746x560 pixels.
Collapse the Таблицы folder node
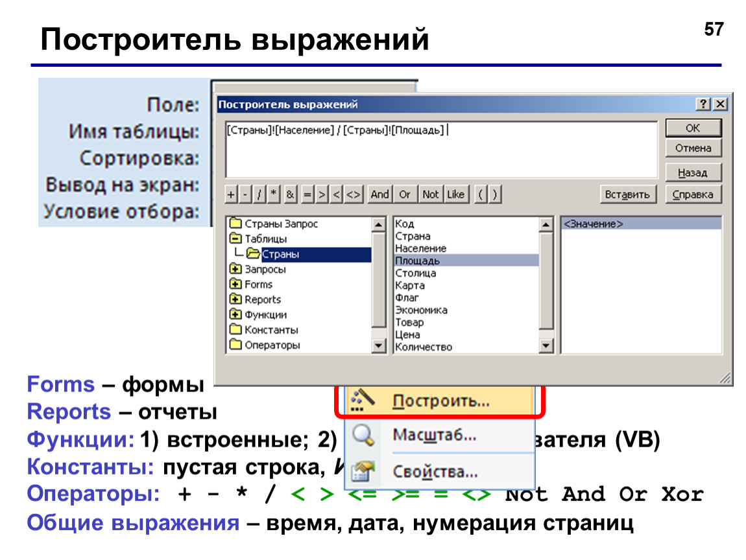[x=235, y=238]
